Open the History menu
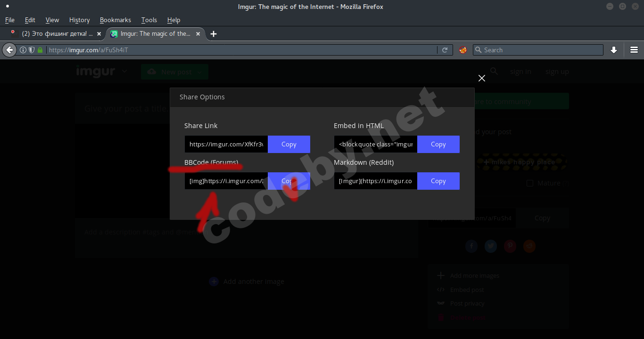This screenshot has height=339, width=644. 79,20
